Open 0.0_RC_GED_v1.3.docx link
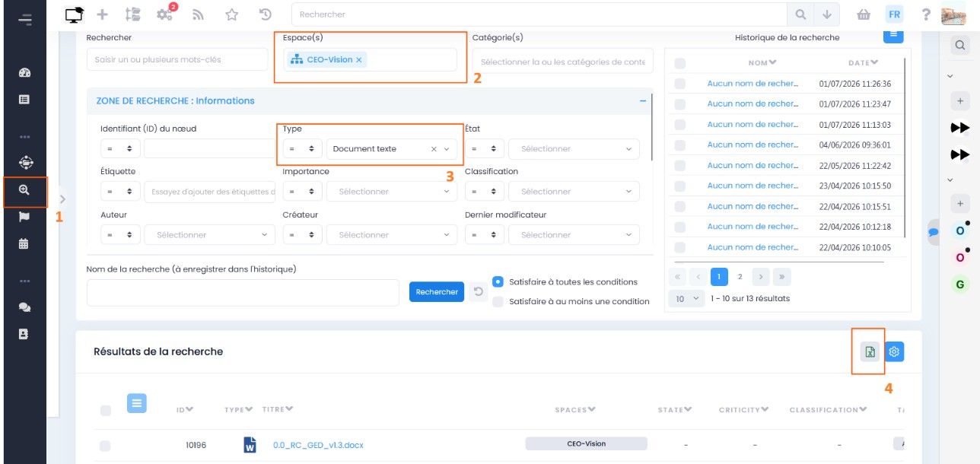 tap(318, 445)
